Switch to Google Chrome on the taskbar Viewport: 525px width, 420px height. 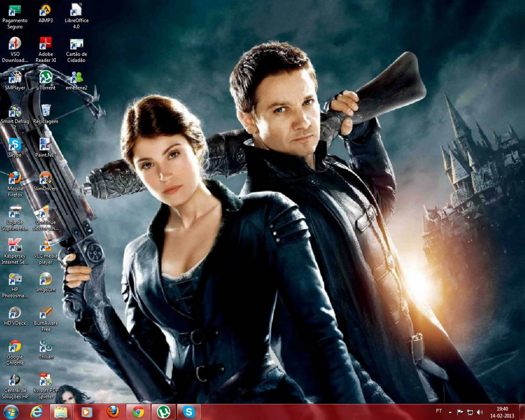pos(138,412)
